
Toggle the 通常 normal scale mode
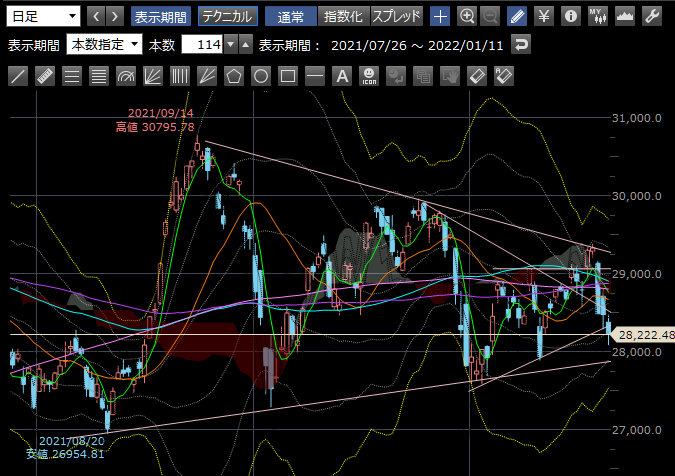pyautogui.click(x=291, y=16)
